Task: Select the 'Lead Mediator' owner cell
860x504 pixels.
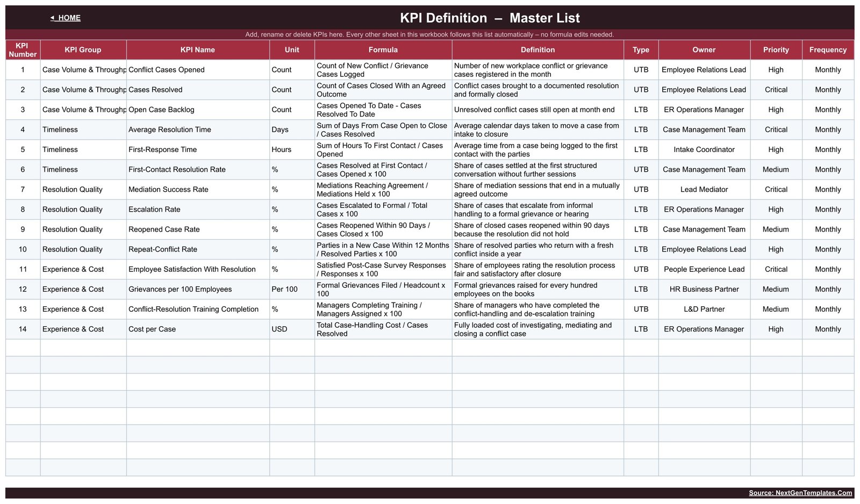Action: (x=704, y=189)
